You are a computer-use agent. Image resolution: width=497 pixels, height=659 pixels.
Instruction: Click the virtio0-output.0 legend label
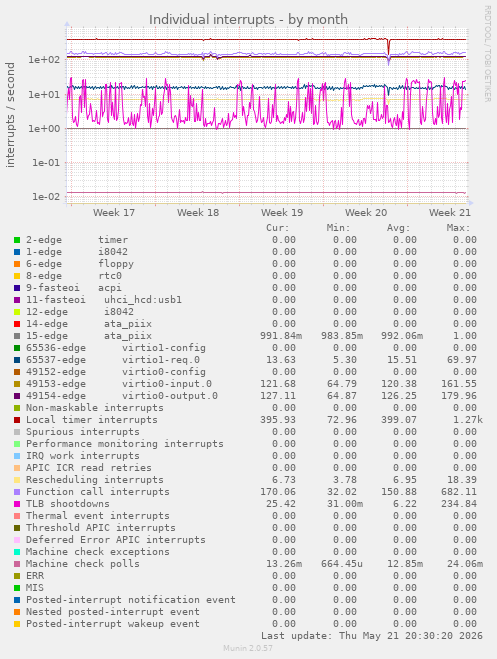coord(170,395)
